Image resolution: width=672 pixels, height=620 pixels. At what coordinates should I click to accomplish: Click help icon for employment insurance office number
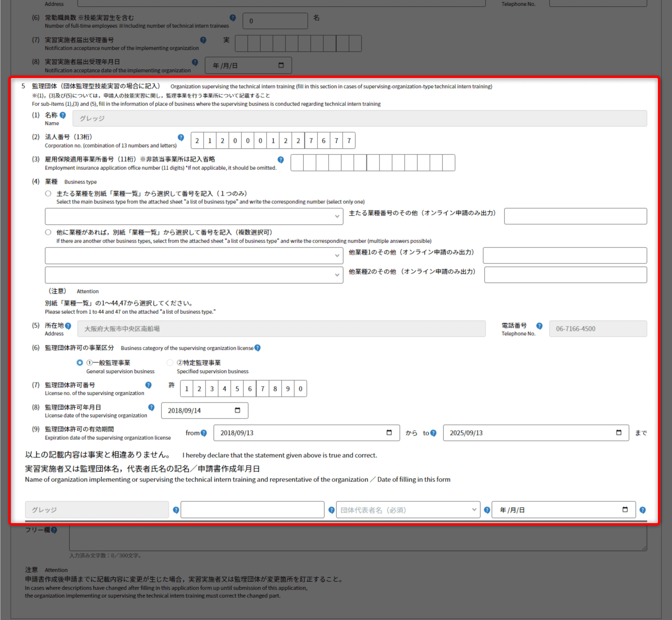pyautogui.click(x=281, y=160)
